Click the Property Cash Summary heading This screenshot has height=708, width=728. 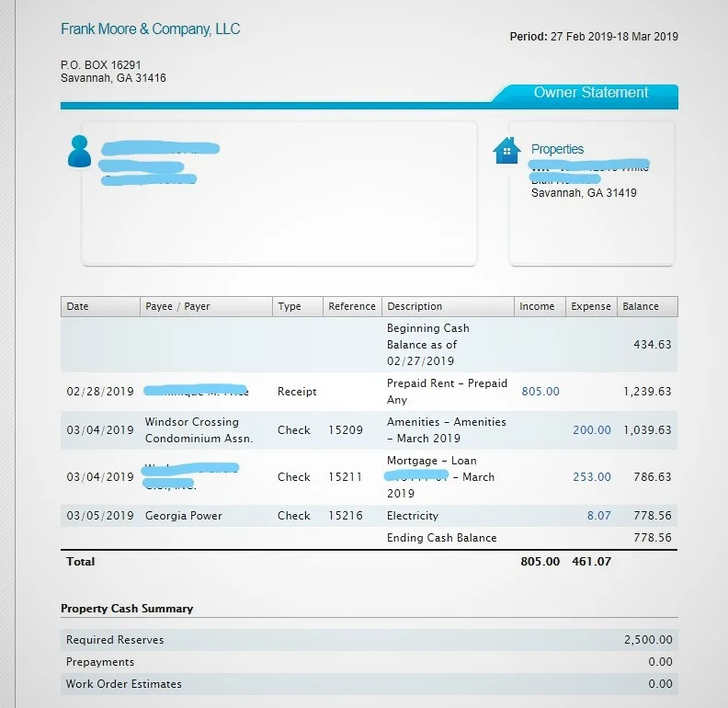coord(127,609)
